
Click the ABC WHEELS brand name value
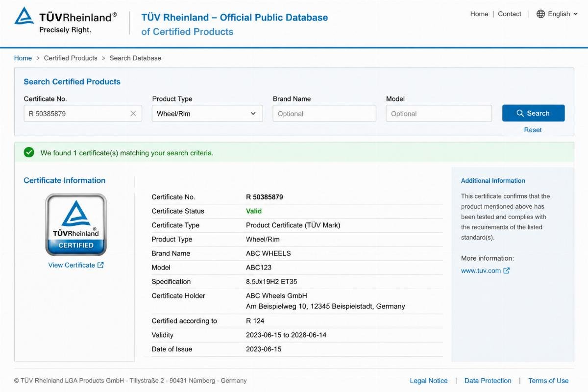(x=269, y=253)
